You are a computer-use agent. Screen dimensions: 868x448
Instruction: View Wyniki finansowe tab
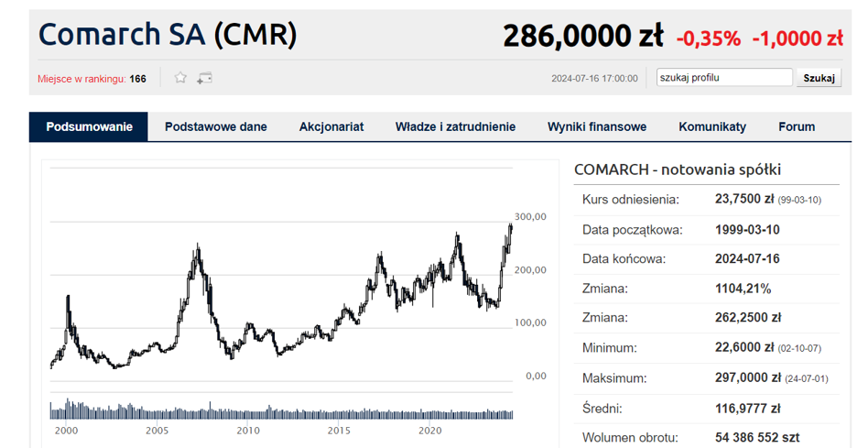597,126
